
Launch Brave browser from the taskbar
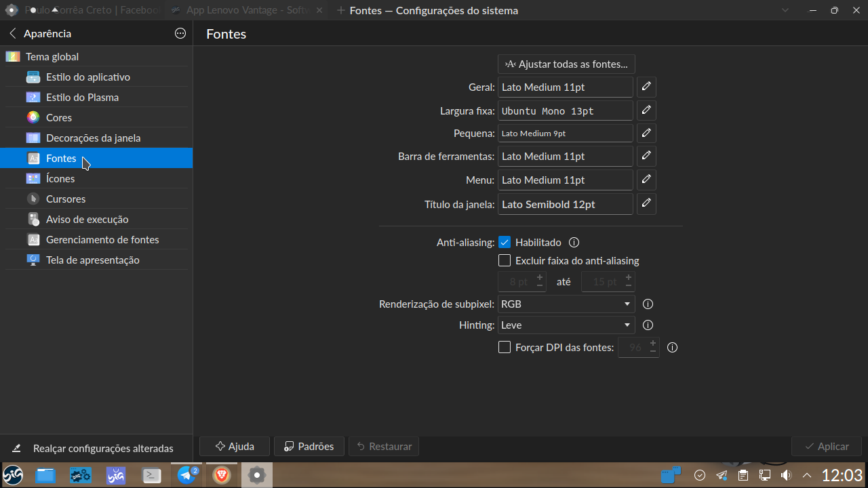[221, 474]
